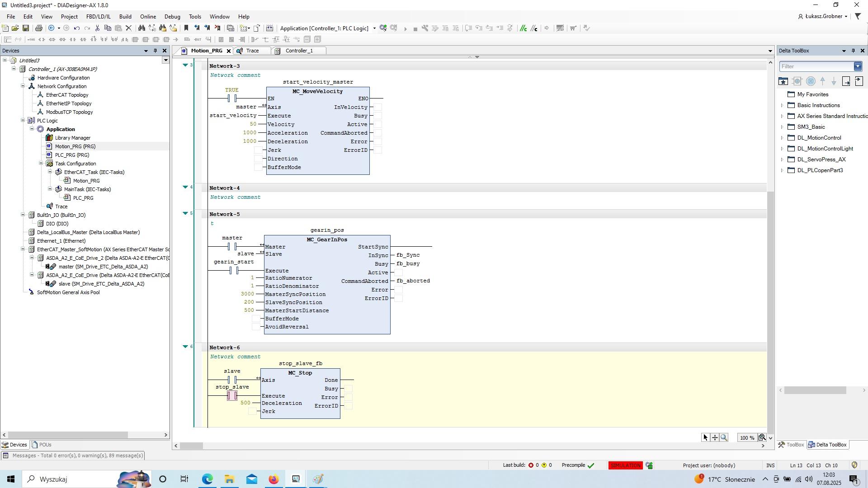The image size is (868, 488).
Task: Click the Print icon in toolbar
Action: tap(39, 28)
